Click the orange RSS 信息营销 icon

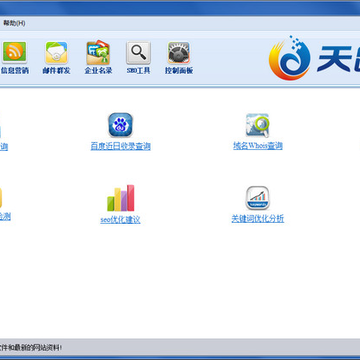[14, 52]
